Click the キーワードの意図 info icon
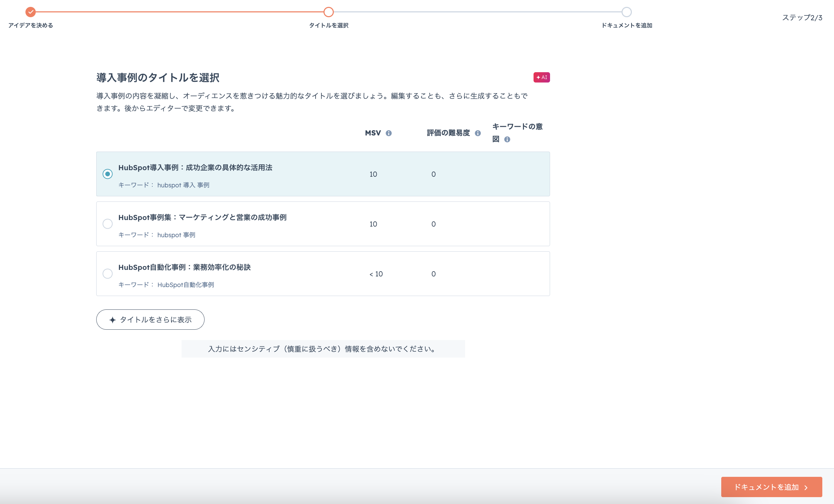The height and width of the screenshot is (504, 834). click(507, 139)
